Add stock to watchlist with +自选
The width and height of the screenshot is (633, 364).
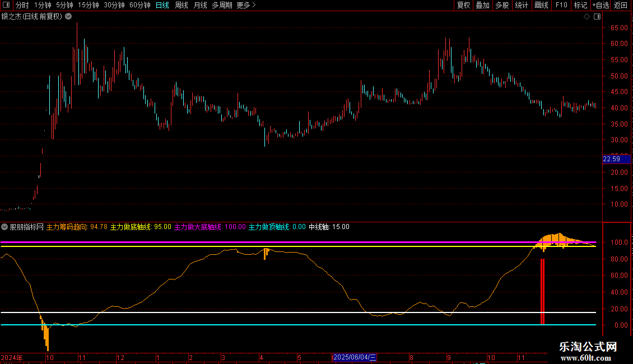[601, 5]
